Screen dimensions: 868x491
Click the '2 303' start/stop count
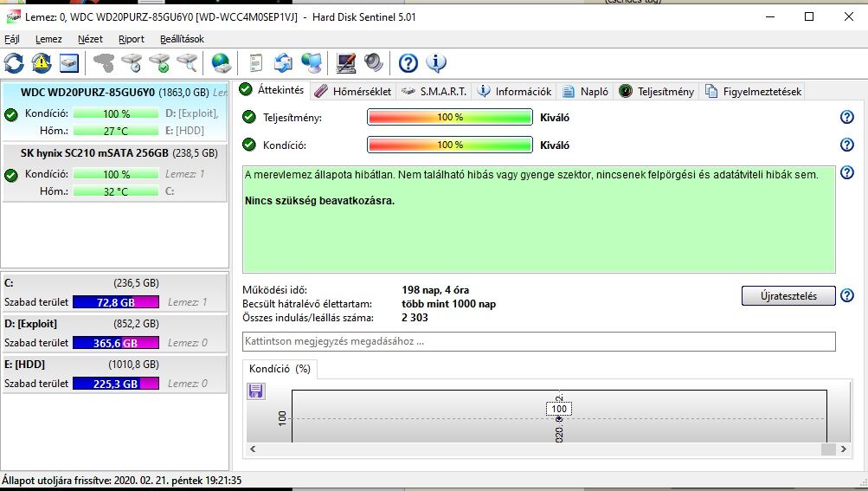click(415, 318)
